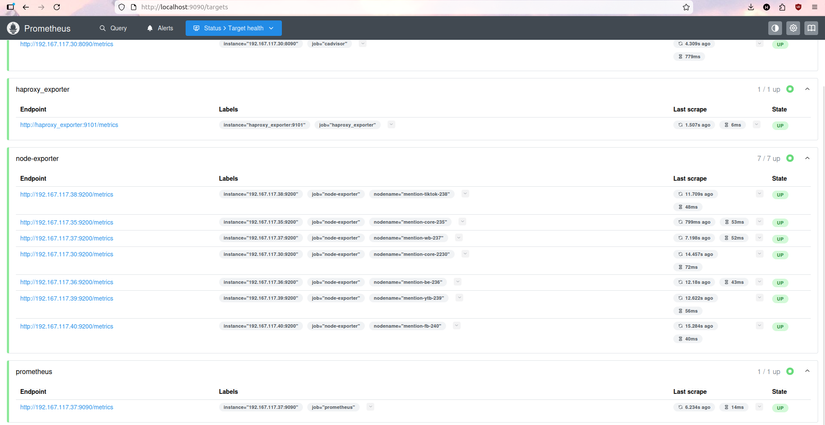Open the haproxy_exporter:9101/metrics endpoint link
Image resolution: width=825 pixels, height=425 pixels.
click(x=69, y=125)
